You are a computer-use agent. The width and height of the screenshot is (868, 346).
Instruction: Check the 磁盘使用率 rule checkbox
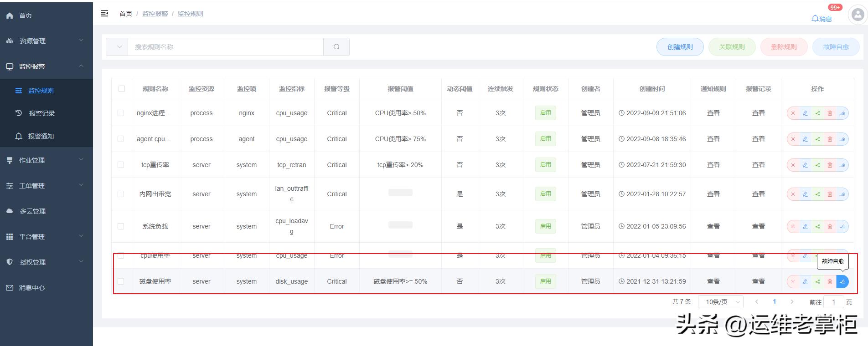point(121,281)
